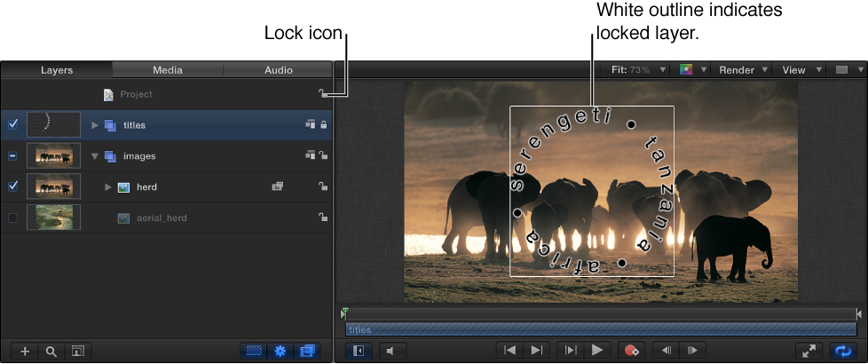Click the images group thumbnail
This screenshot has height=364, width=868.
coord(54,155)
